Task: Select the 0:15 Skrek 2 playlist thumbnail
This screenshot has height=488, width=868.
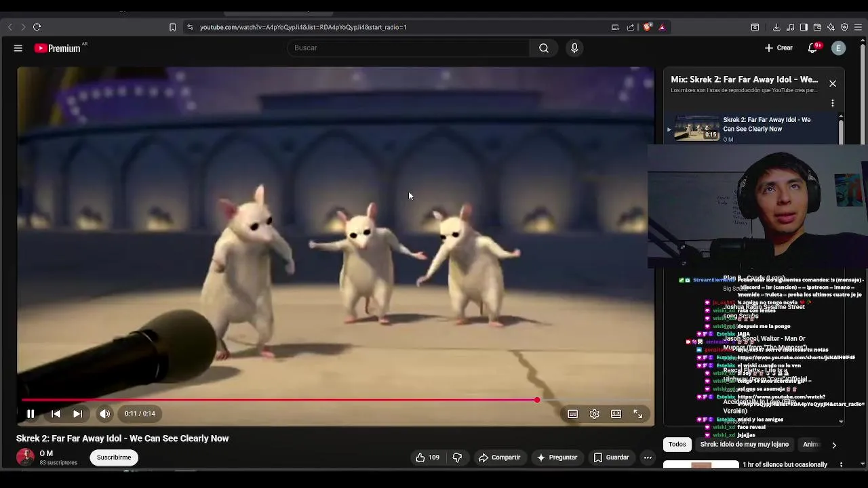Action: (696, 128)
